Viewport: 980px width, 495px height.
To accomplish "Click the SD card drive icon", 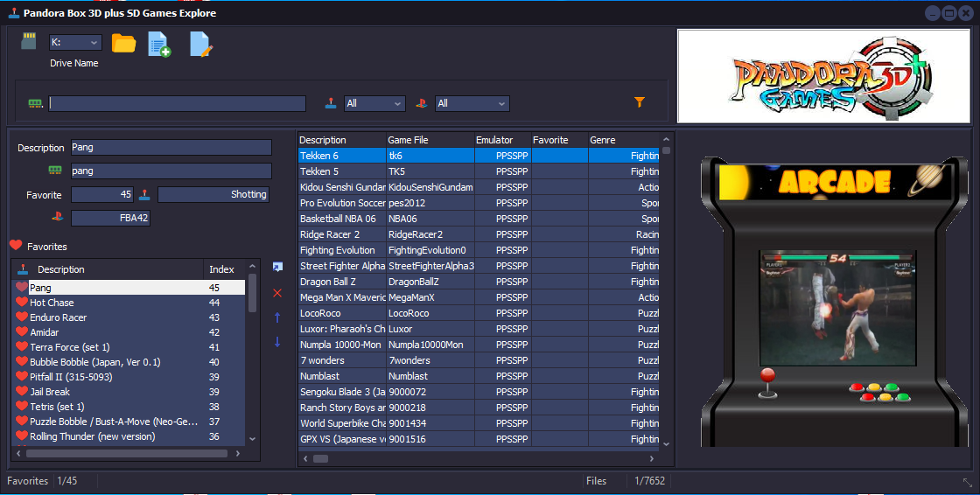I will coord(29,41).
